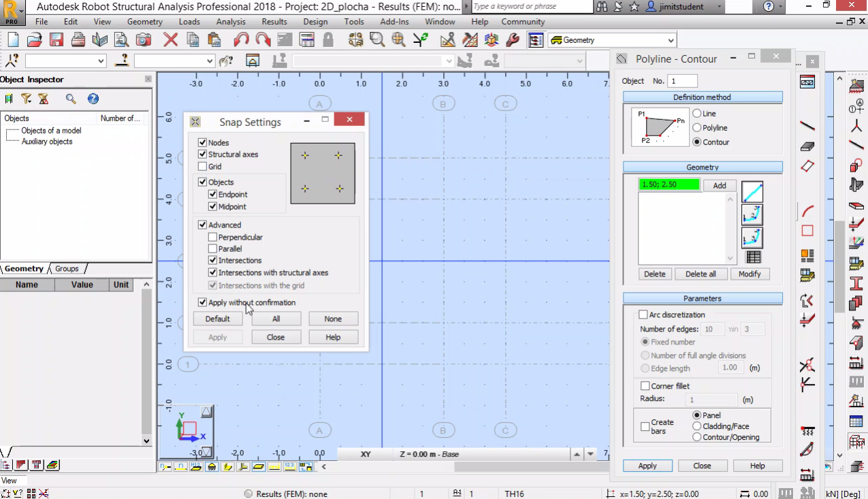The image size is (868, 499).
Task: Click the None button in Snap Settings
Action: pyautogui.click(x=333, y=319)
